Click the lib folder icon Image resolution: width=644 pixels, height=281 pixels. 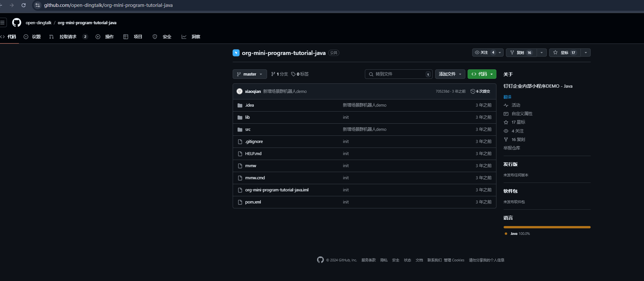[x=240, y=117]
